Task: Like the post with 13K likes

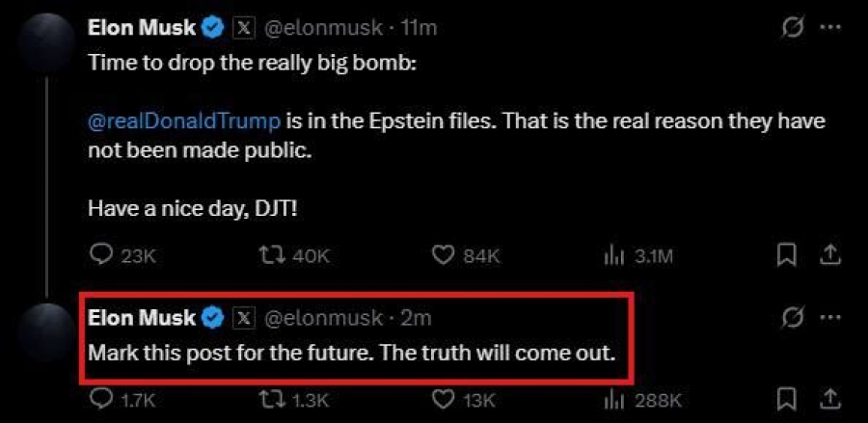Action: click(463, 400)
